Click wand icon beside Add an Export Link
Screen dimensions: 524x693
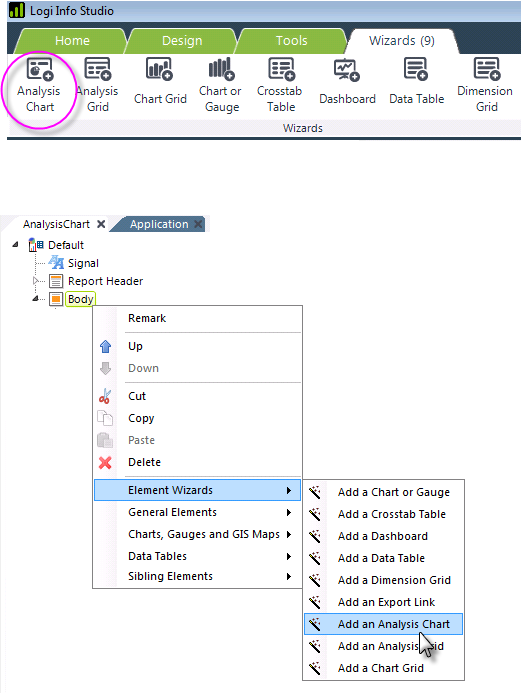pos(315,602)
